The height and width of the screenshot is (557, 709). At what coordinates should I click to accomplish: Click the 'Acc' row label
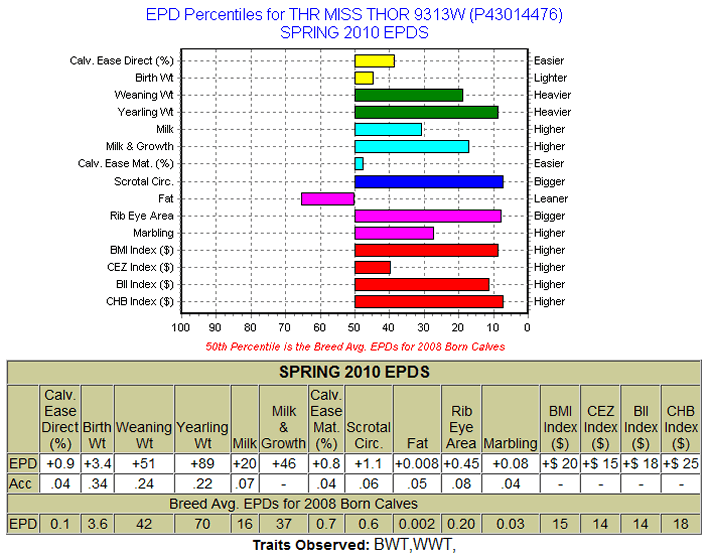coord(20,484)
